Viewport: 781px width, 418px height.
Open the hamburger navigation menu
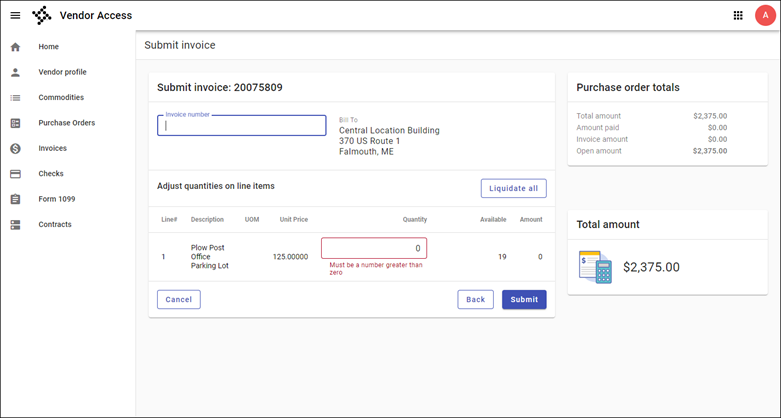(x=15, y=16)
